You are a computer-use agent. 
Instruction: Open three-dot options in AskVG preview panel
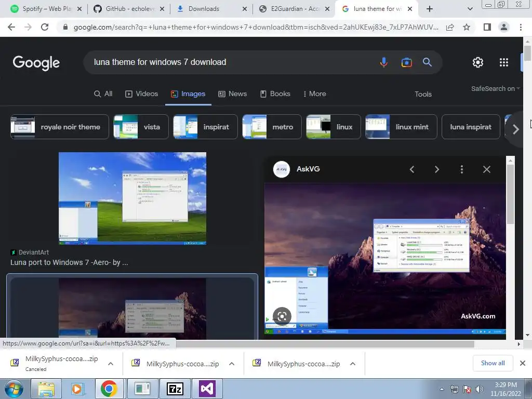coord(462,169)
